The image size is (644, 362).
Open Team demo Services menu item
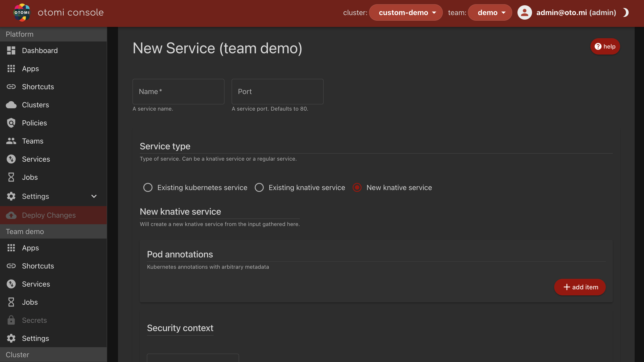point(36,284)
